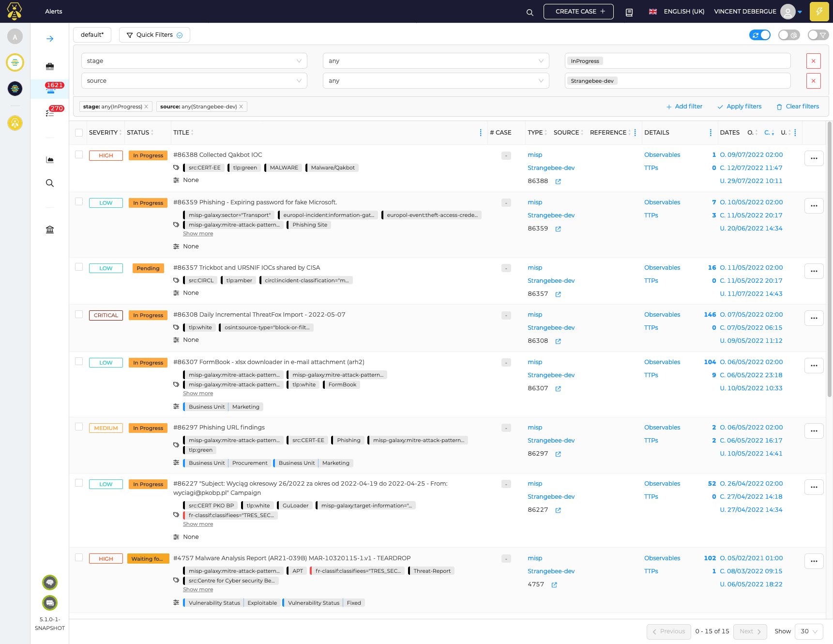The width and height of the screenshot is (833, 644).
Task: Select the yellow person organisation avatar
Action: (15, 123)
